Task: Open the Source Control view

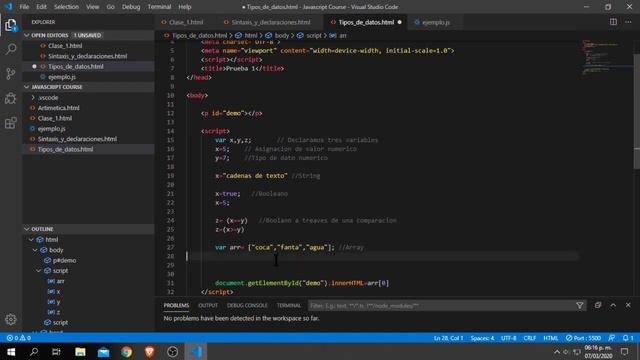Action: (11, 74)
